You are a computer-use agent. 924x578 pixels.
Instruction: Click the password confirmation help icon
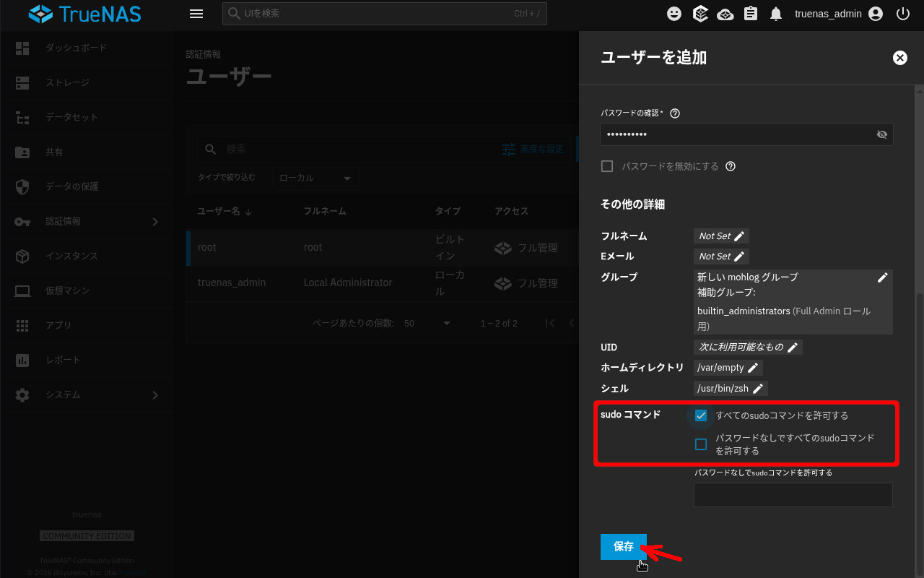[x=675, y=113]
